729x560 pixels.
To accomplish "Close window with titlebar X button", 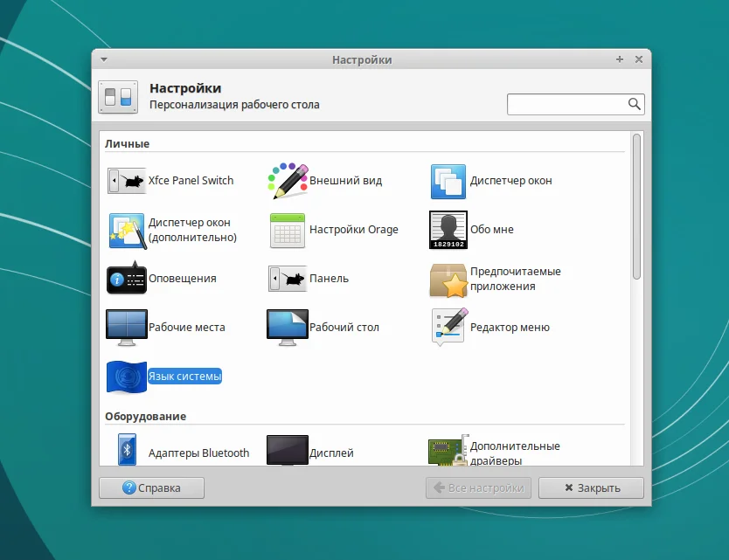I will pos(639,59).
